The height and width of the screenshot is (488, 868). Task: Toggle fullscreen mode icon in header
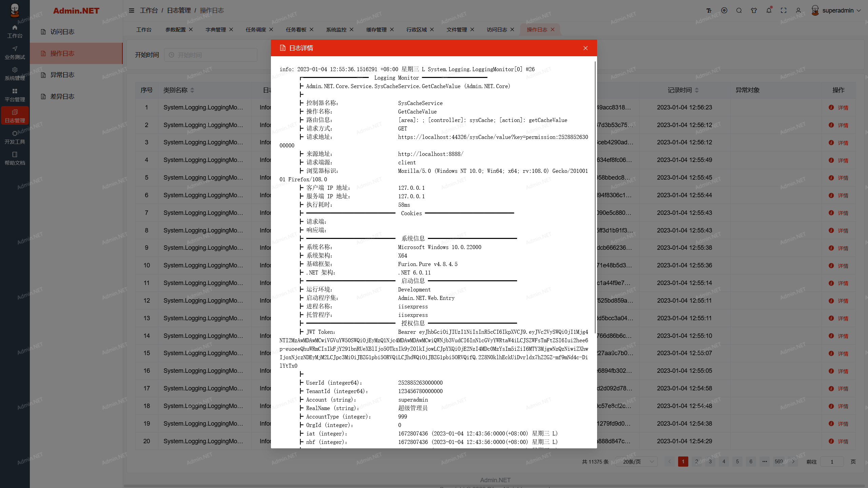(784, 11)
